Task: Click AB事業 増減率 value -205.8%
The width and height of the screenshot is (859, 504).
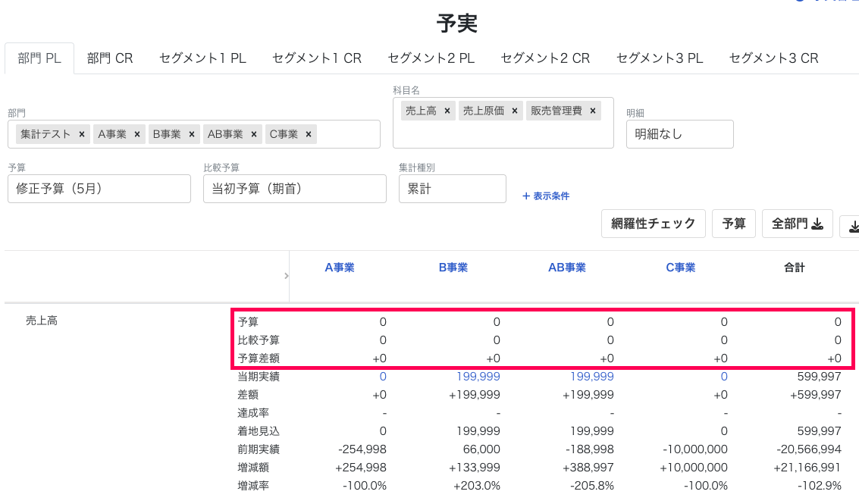Action: pos(591,485)
